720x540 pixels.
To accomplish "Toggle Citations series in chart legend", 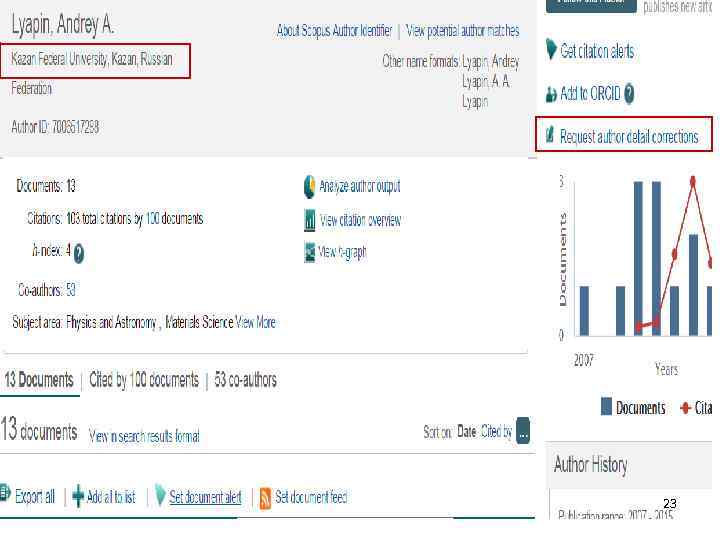I will click(696, 407).
